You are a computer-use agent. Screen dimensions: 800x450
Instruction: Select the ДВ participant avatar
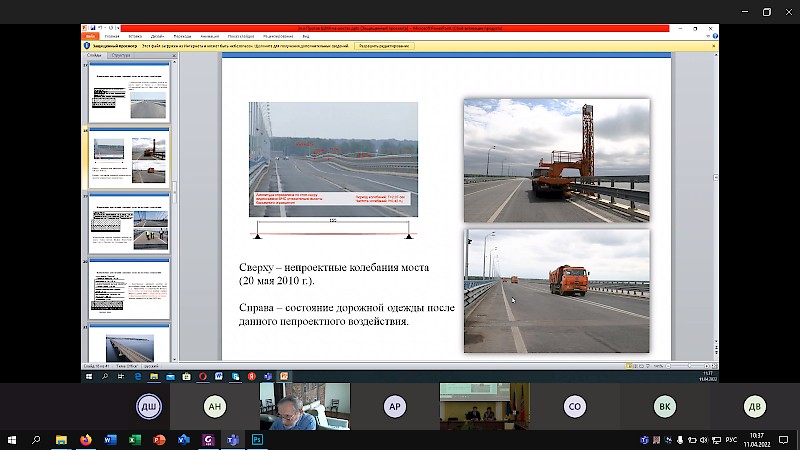754,406
